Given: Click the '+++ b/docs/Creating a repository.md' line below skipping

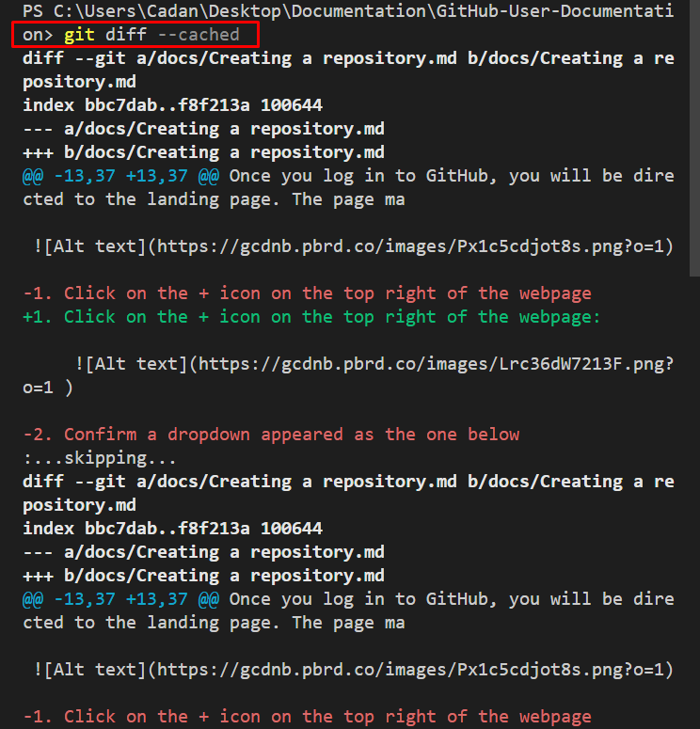Looking at the screenshot, I should pyautogui.click(x=204, y=576).
